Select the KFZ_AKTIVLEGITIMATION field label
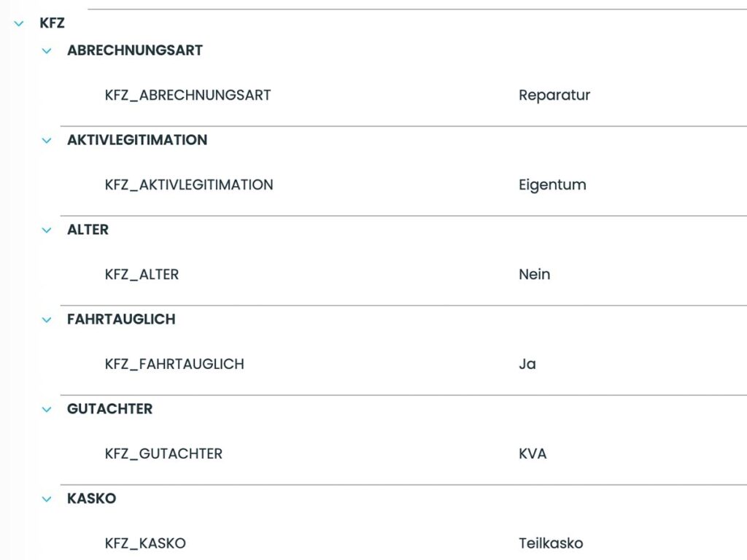This screenshot has width=747, height=560. pos(189,184)
